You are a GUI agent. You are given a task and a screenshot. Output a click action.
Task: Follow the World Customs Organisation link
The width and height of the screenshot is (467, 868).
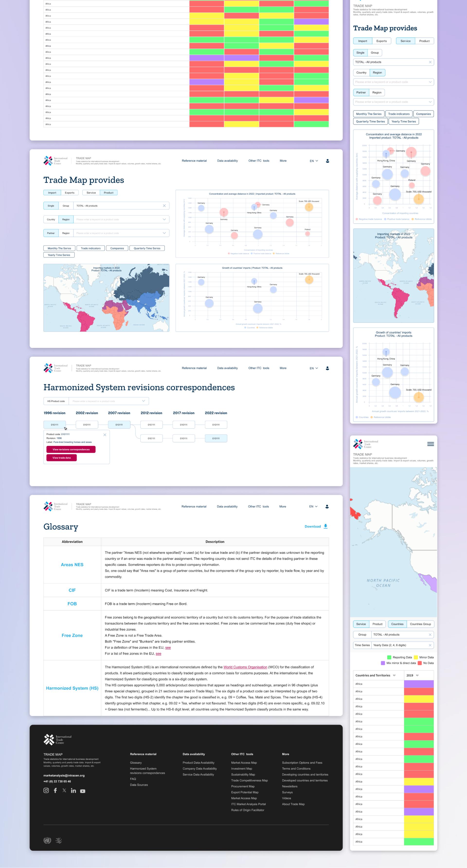(x=245, y=667)
